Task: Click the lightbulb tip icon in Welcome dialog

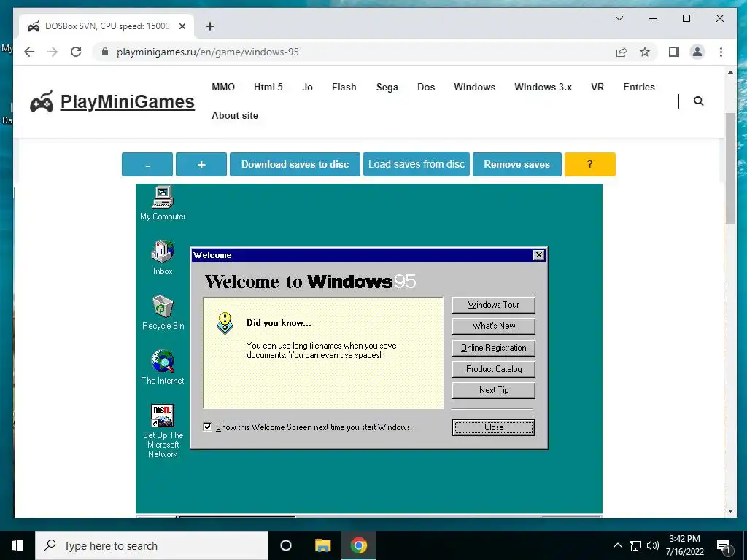Action: click(x=225, y=323)
